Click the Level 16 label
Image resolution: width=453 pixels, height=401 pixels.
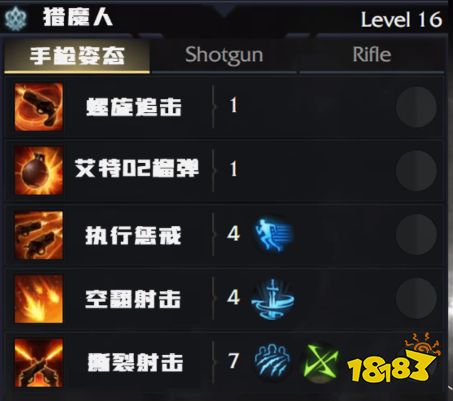point(402,20)
